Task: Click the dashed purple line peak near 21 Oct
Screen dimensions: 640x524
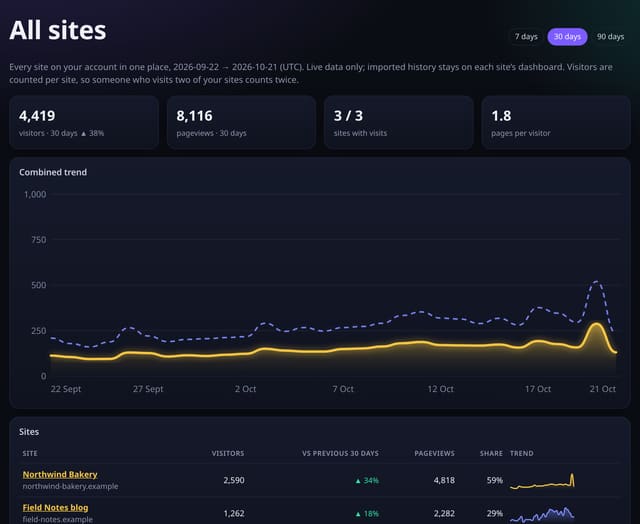Action: coord(597,281)
